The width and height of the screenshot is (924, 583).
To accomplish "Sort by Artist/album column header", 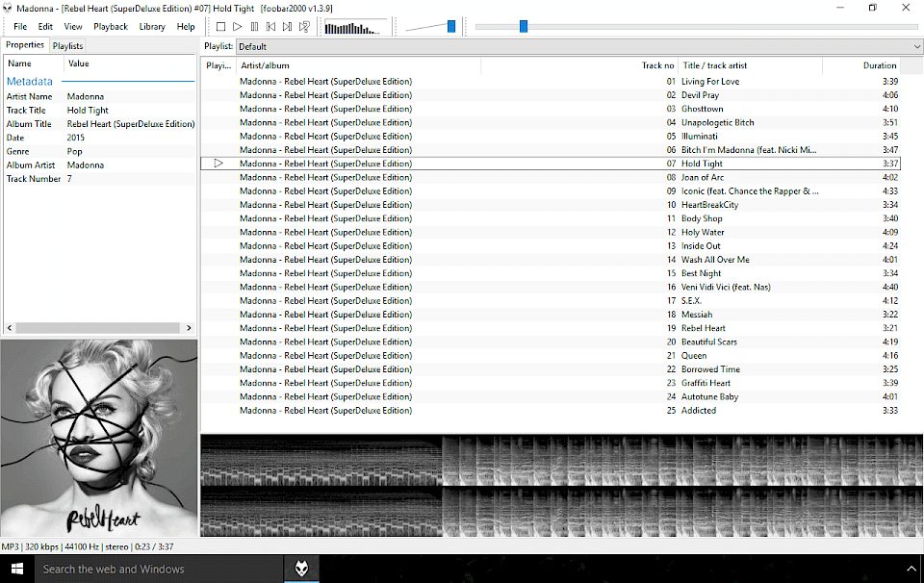I will tap(358, 65).
